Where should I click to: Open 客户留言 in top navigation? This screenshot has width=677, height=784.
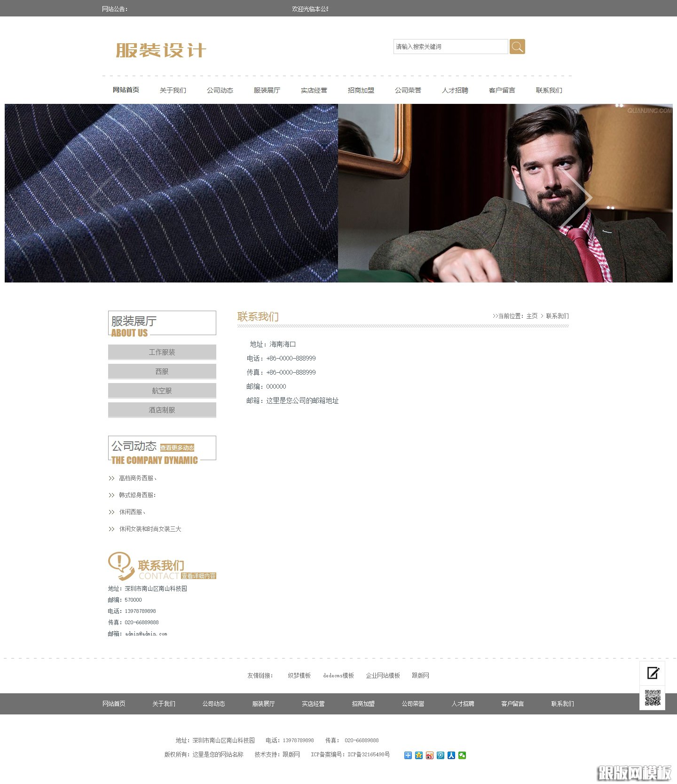tap(502, 90)
